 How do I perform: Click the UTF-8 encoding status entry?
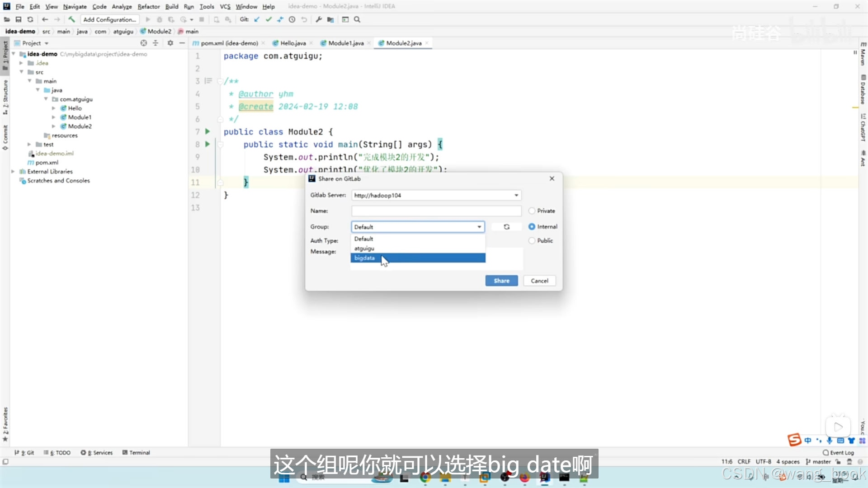(x=763, y=461)
